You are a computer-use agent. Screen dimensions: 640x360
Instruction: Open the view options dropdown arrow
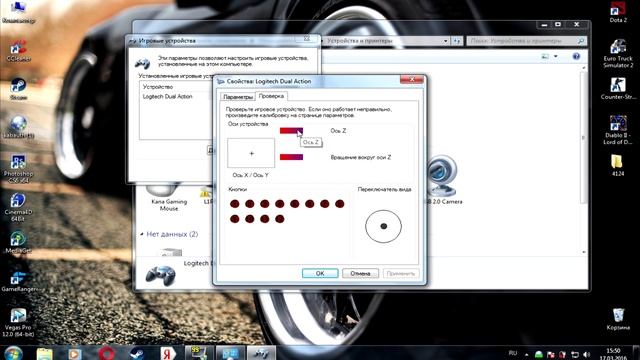556,56
